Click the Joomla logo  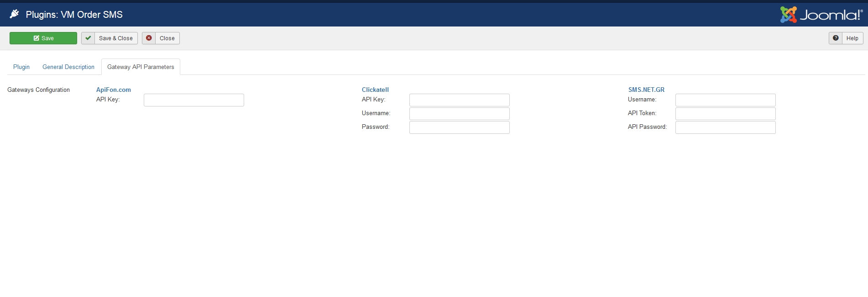tap(821, 15)
